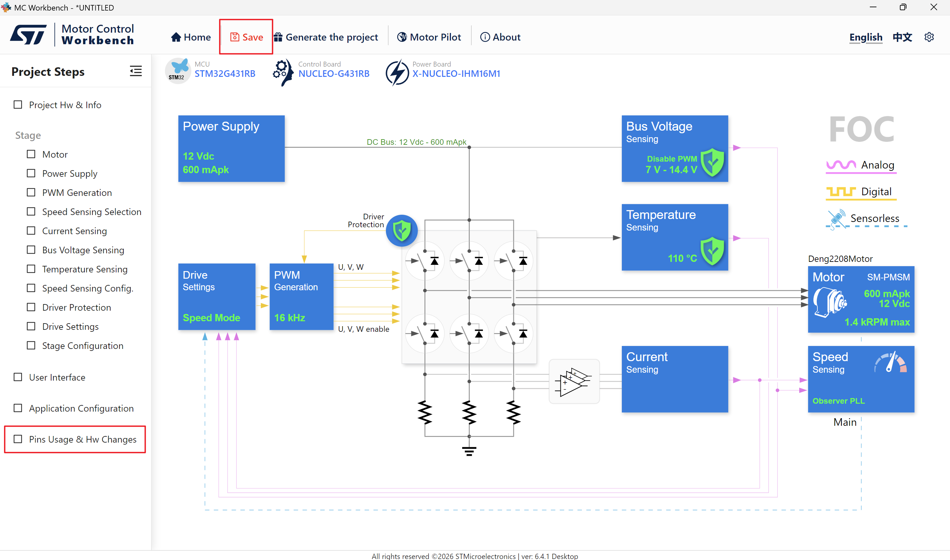Image resolution: width=950 pixels, height=560 pixels.
Task: Click the Driver Protection shield icon
Action: tap(401, 231)
